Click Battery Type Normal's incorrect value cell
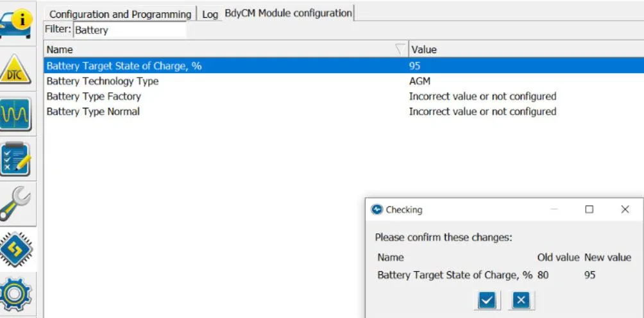 click(482, 112)
